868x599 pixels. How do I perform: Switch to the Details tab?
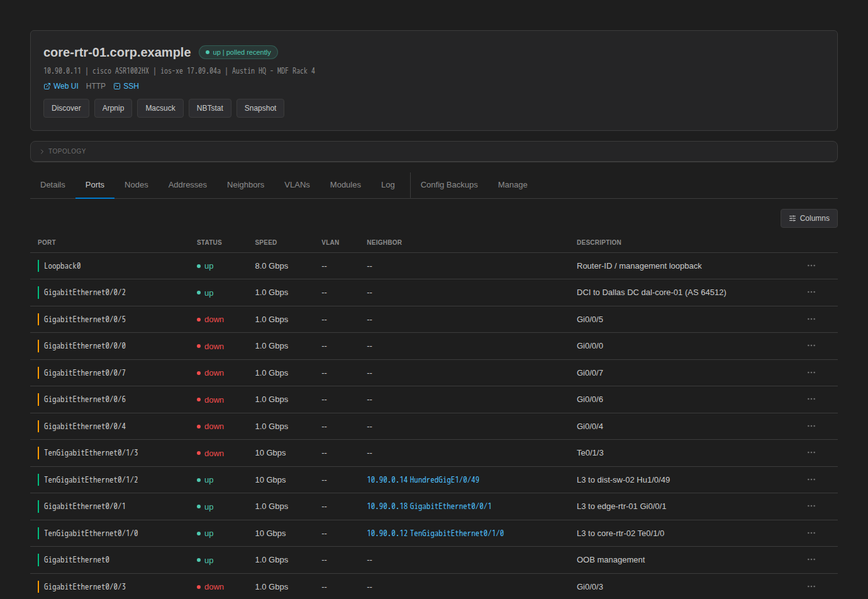point(53,185)
